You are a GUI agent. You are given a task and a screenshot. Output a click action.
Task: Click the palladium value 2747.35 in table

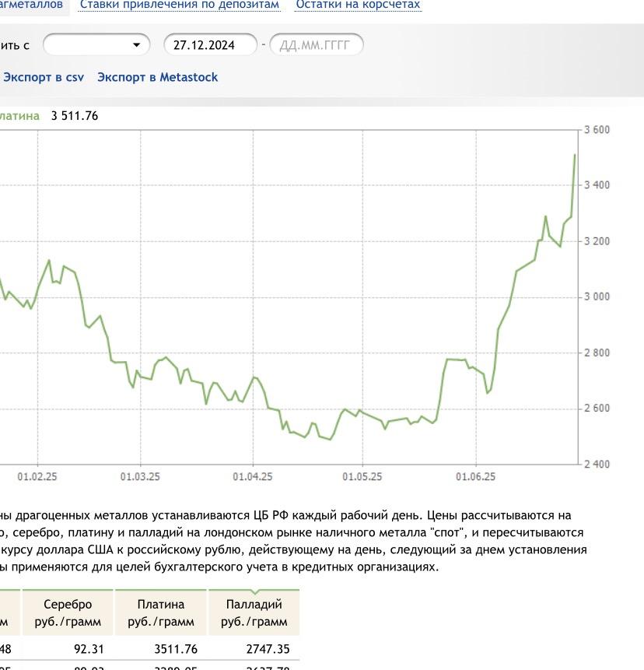pyautogui.click(x=268, y=649)
